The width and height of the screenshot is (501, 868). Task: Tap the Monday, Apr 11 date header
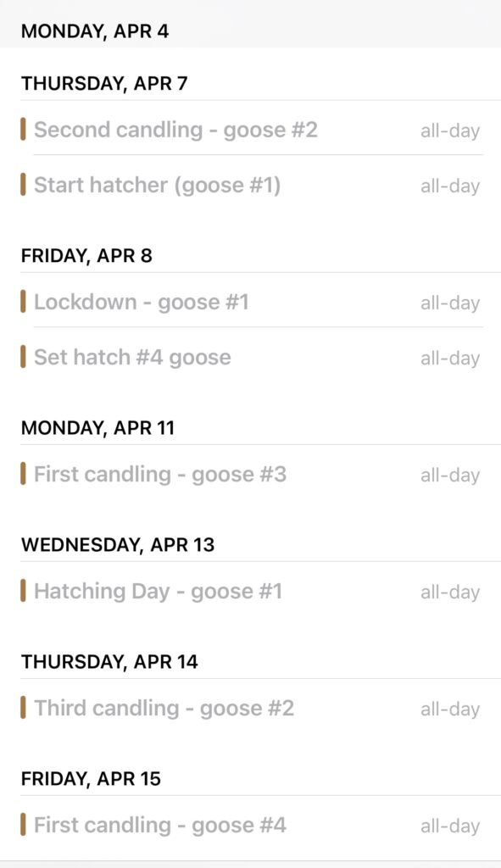pos(97,428)
